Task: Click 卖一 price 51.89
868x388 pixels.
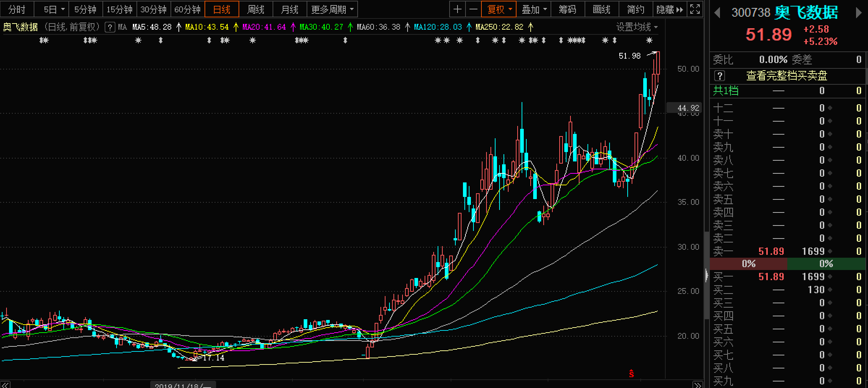Action: tap(771, 251)
